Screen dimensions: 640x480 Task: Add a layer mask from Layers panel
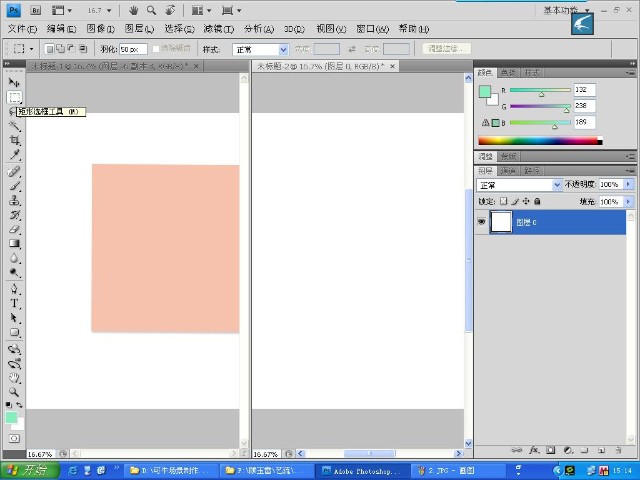click(x=551, y=450)
